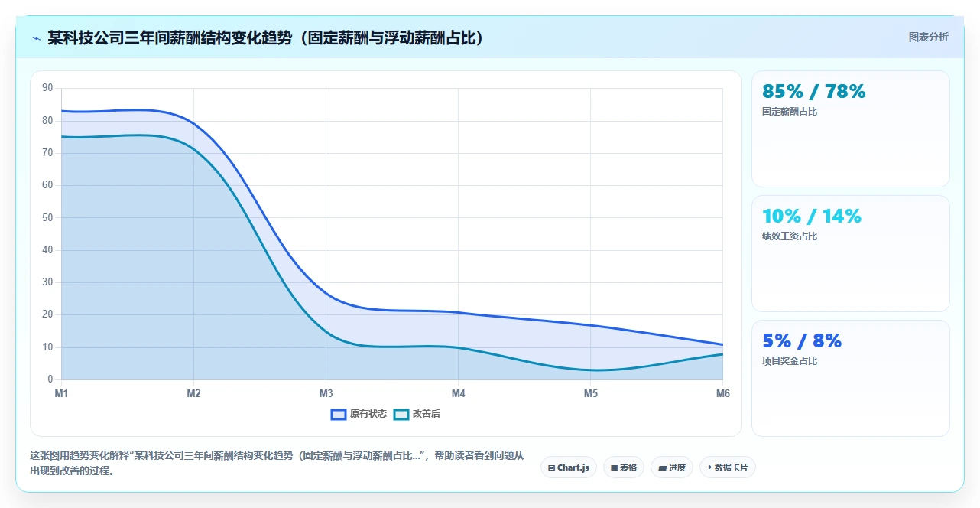
Task: Click the 90 y-axis value
Action: pyautogui.click(x=47, y=88)
